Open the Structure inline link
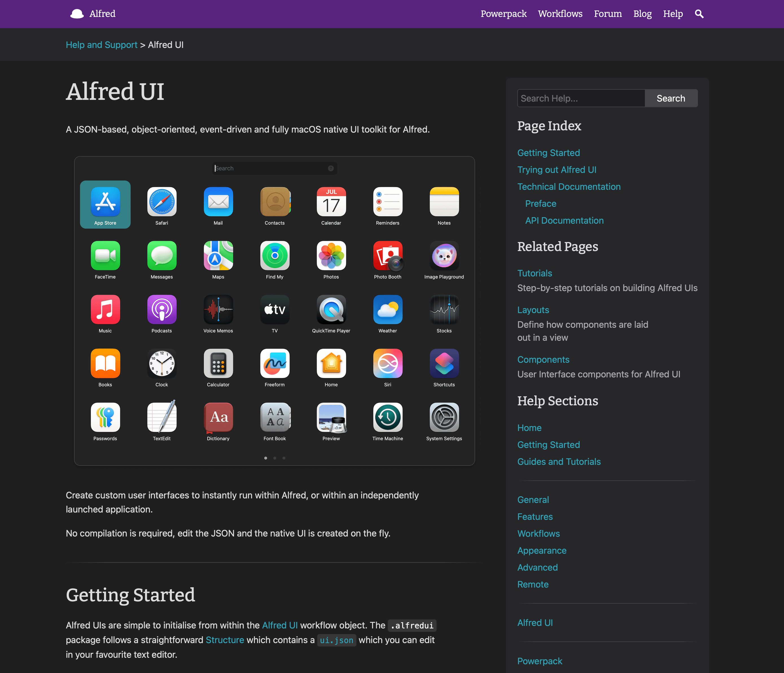Screen dimensions: 784x673 [x=225, y=640]
